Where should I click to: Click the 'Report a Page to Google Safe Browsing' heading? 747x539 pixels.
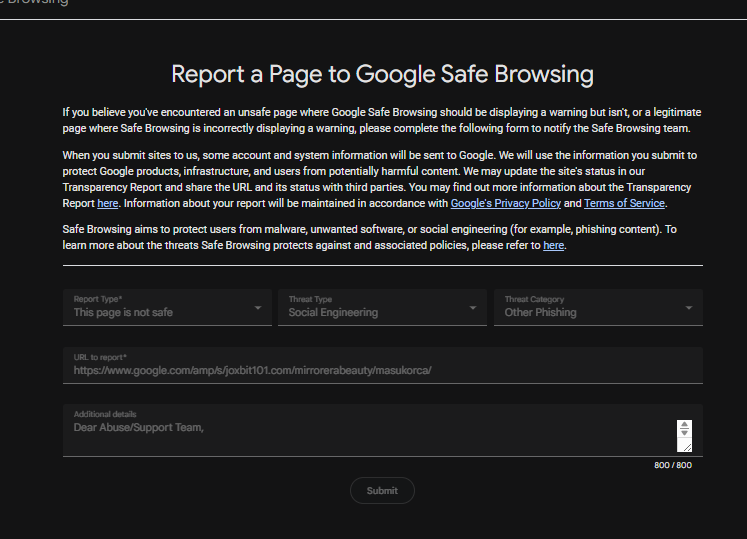pos(382,74)
